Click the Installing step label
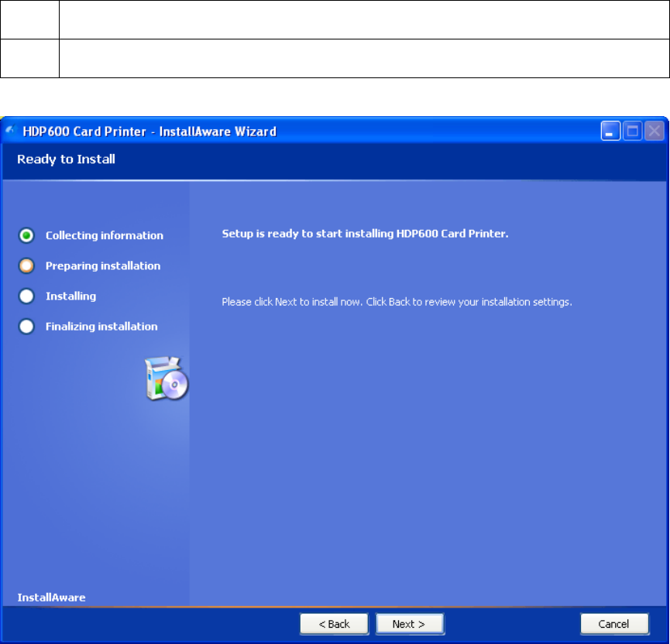 pos(71,296)
